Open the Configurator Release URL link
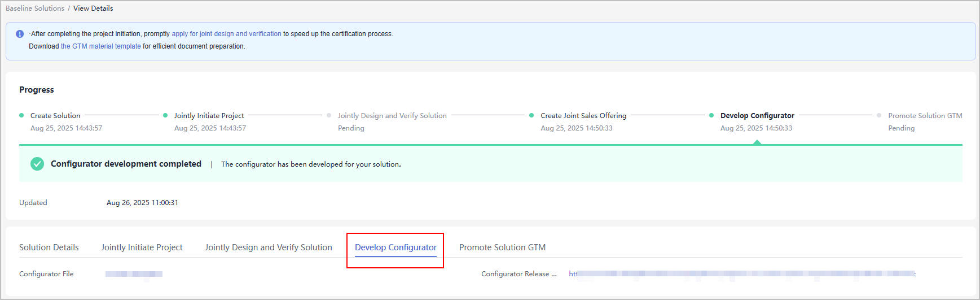This screenshot has height=300, width=980. (741, 274)
